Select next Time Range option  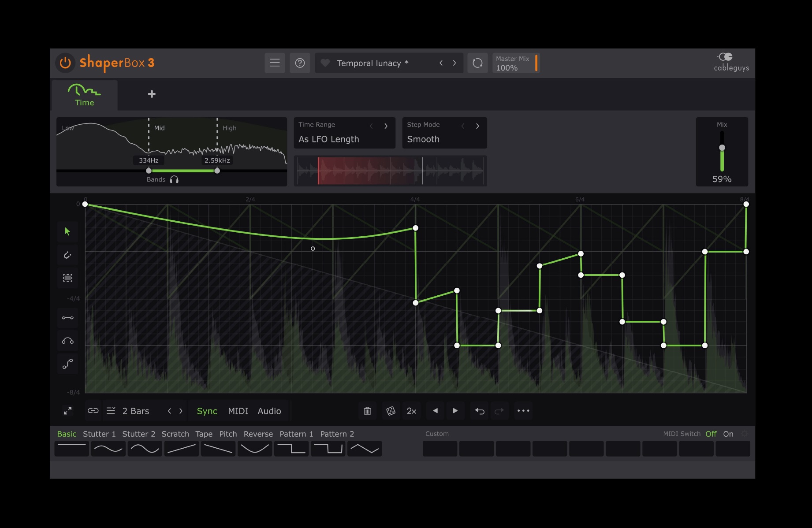pos(386,126)
